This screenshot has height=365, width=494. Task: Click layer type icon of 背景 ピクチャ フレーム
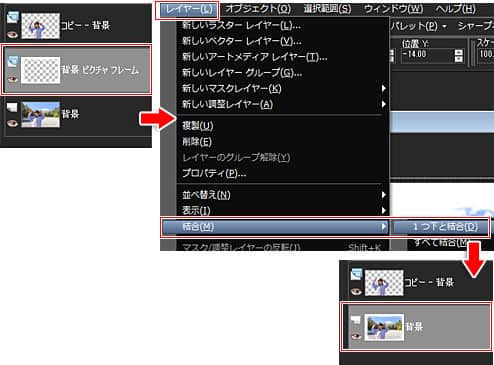pyautogui.click(x=13, y=62)
